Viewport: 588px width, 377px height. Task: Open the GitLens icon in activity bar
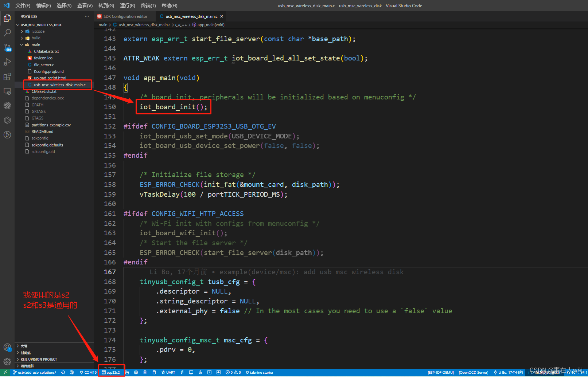coord(7,135)
